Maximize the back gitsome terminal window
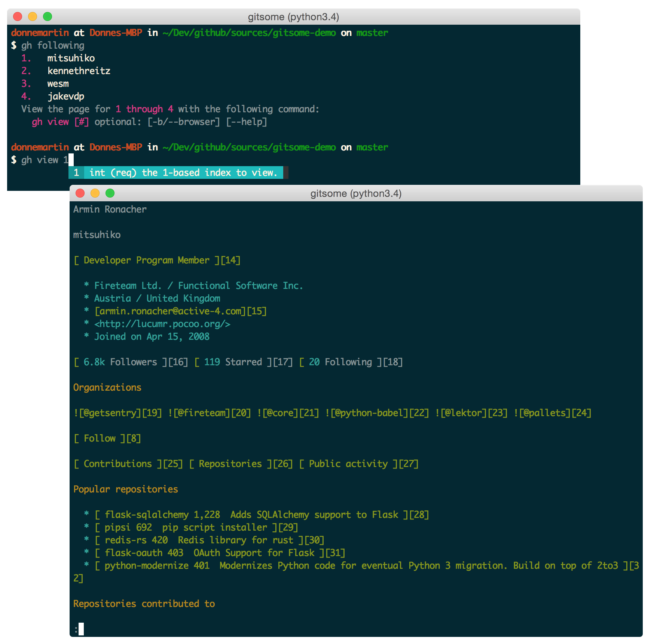This screenshot has width=651, height=644. (x=48, y=16)
